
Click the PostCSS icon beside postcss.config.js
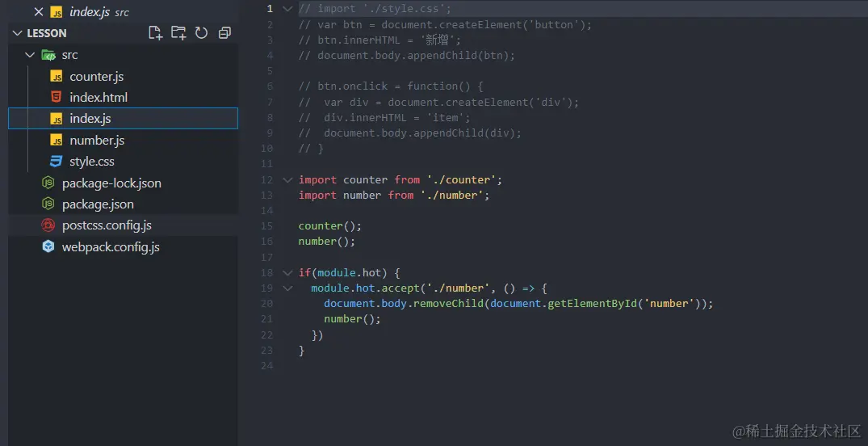tap(48, 225)
